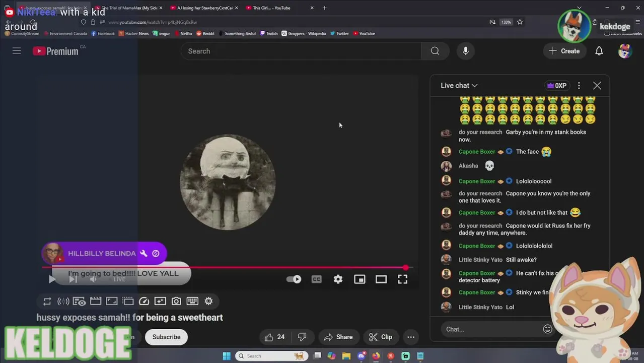Expand the Live chat mode dropdown
644x363 pixels.
[x=459, y=86]
